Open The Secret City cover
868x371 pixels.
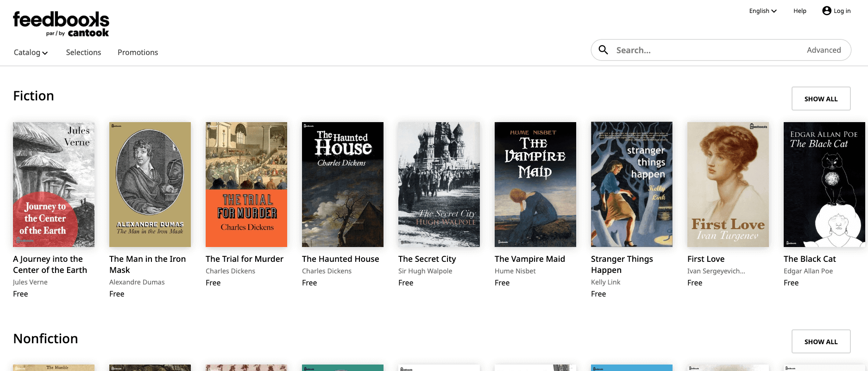439,185
